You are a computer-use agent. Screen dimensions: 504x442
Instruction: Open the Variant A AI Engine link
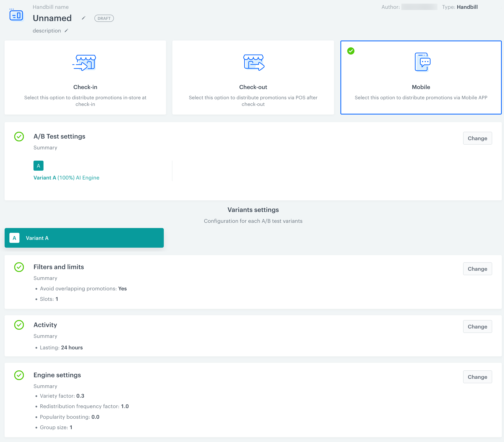tap(66, 177)
